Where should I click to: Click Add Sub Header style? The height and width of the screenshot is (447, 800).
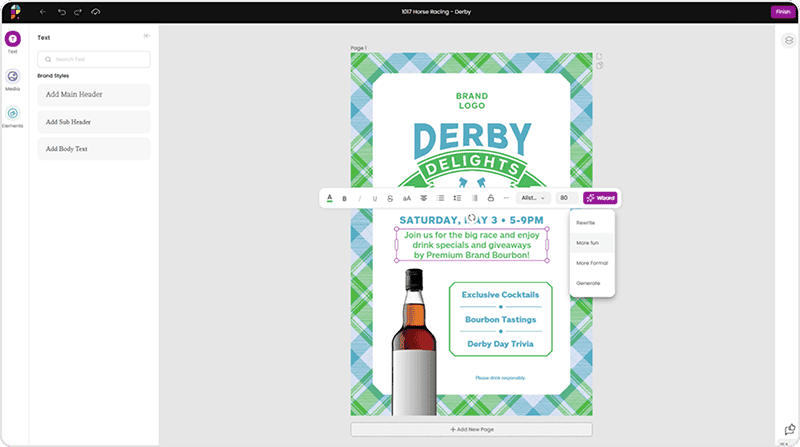[x=94, y=122]
